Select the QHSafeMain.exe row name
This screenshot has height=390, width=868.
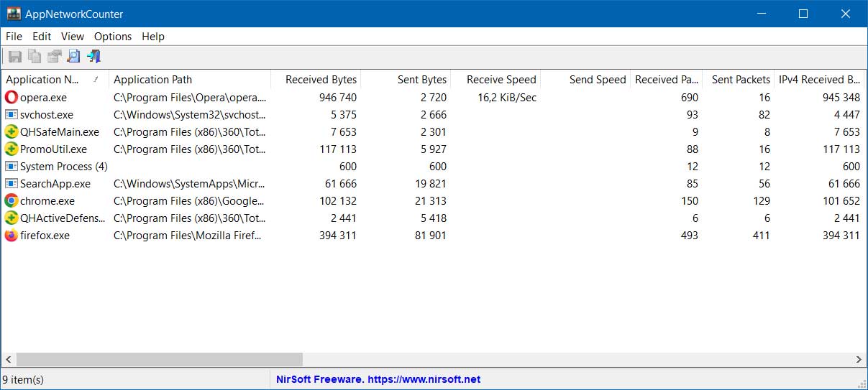pos(60,131)
